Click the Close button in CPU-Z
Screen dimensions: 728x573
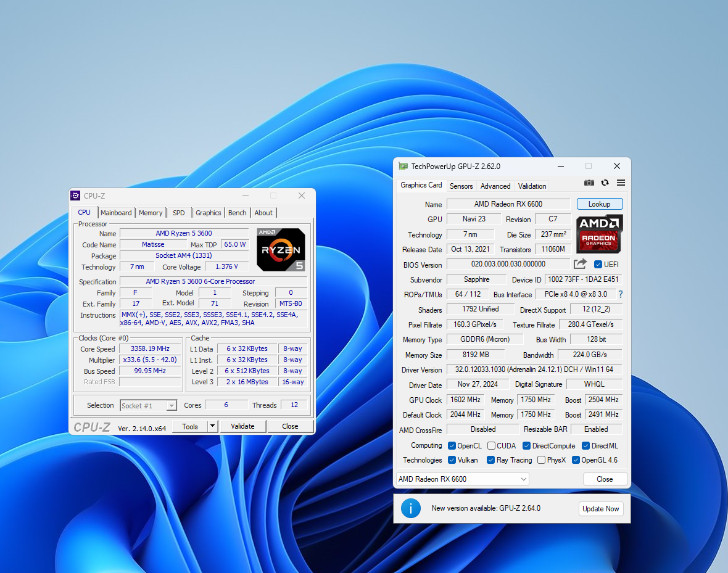point(290,426)
